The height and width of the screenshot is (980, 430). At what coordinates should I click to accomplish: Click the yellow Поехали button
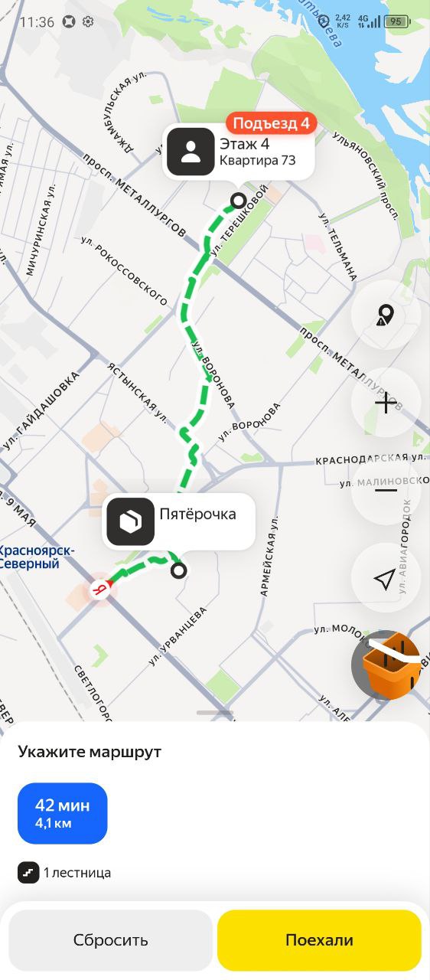click(319, 940)
